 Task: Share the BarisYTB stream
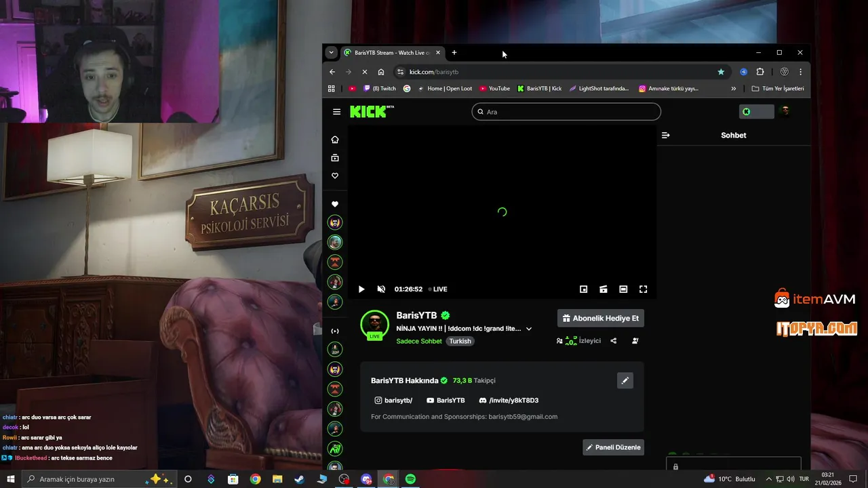pyautogui.click(x=614, y=341)
